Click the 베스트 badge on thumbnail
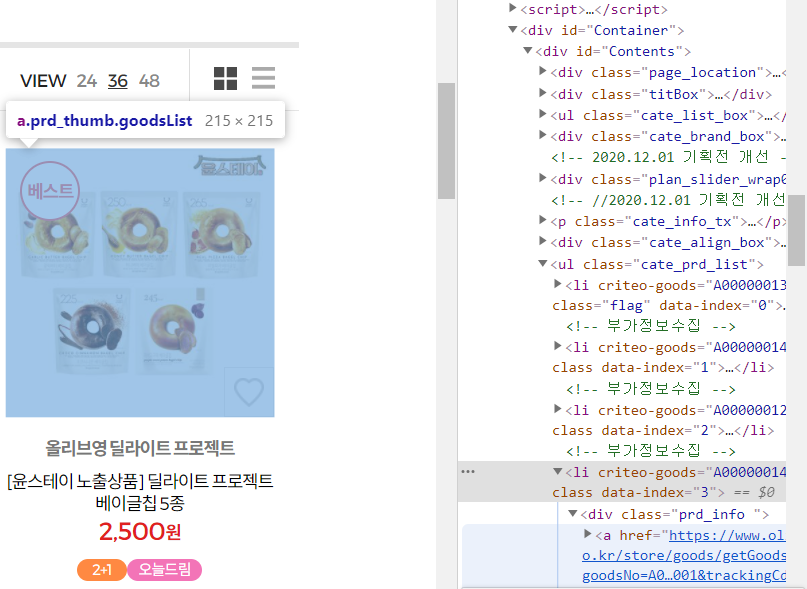Viewport: 807px width, 589px height. (50, 191)
